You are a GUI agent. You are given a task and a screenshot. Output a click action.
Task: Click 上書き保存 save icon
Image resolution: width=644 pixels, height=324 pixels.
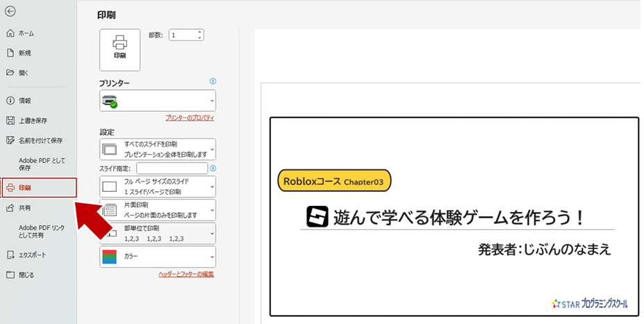click(x=10, y=120)
